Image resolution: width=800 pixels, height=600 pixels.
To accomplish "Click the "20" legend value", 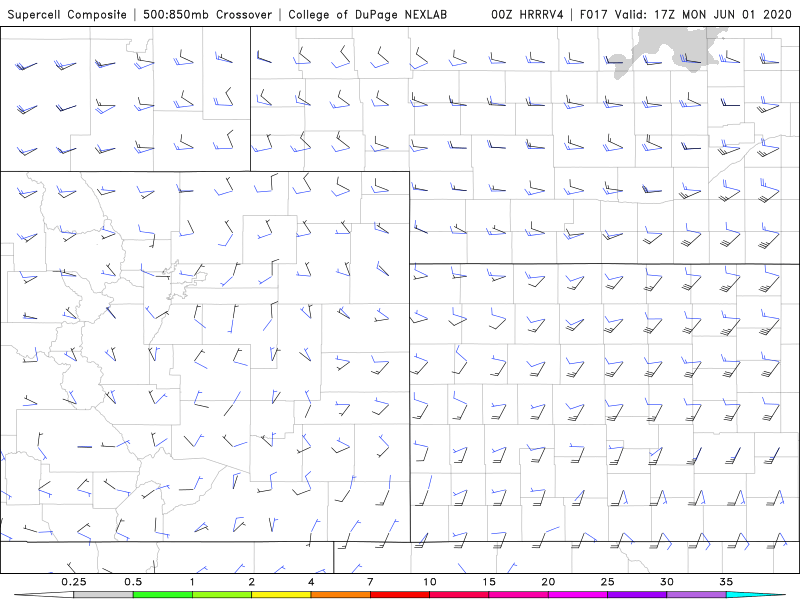I will [548, 582].
